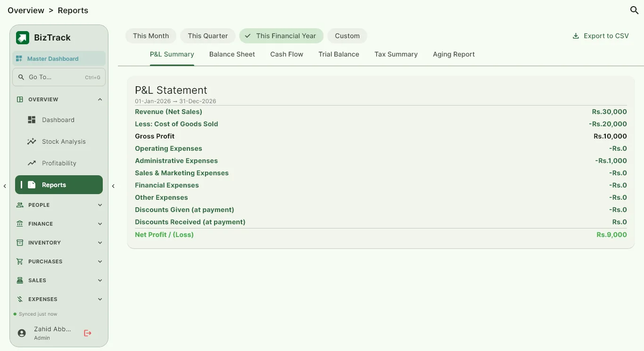
Task: Switch to the Balance Sheet tab
Action: pos(232,54)
